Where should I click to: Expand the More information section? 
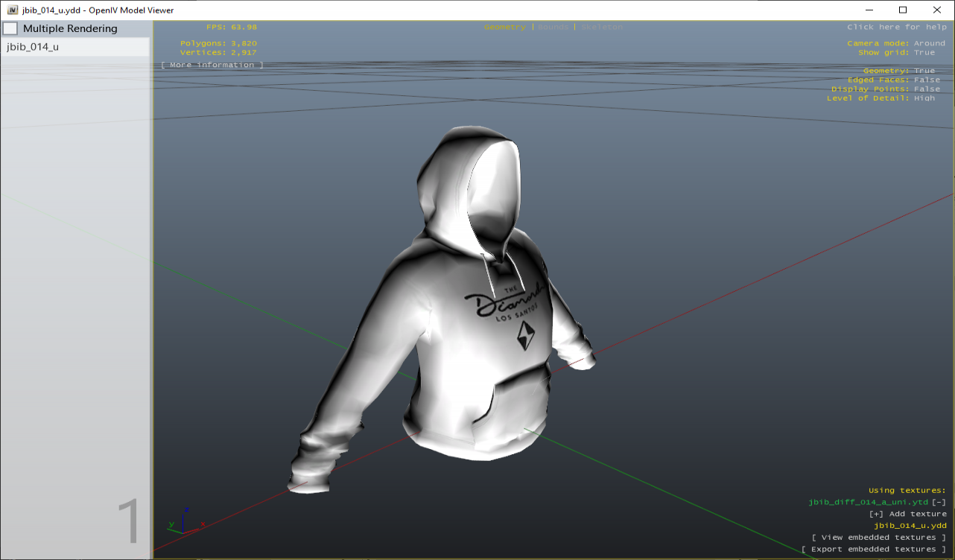tap(212, 66)
